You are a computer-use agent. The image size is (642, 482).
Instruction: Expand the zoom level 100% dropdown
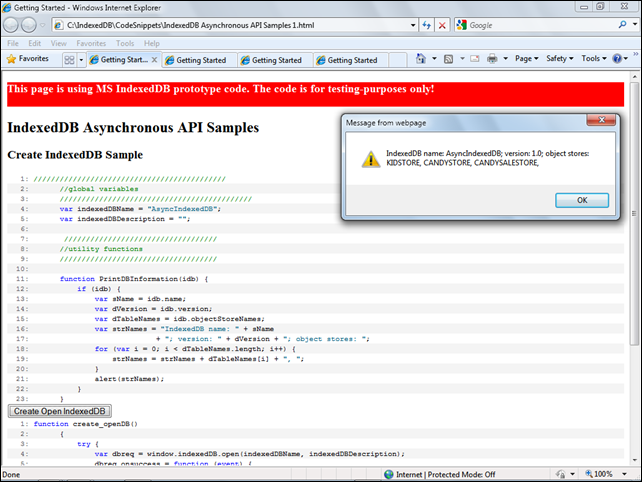click(625, 475)
